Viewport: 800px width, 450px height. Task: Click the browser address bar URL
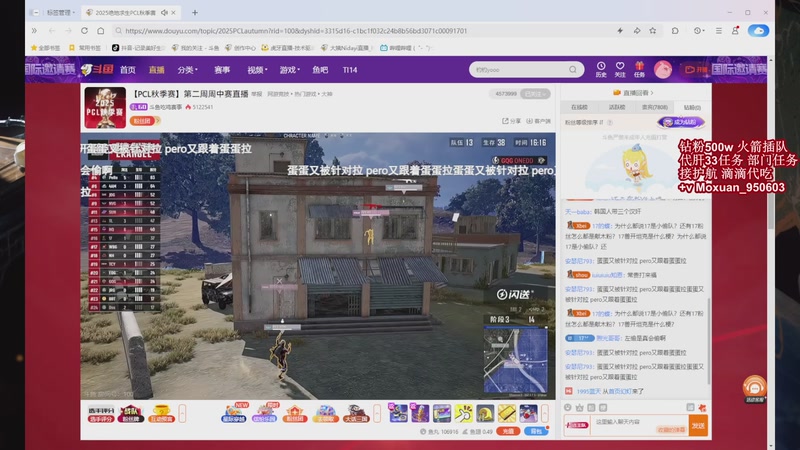pyautogui.click(x=296, y=31)
